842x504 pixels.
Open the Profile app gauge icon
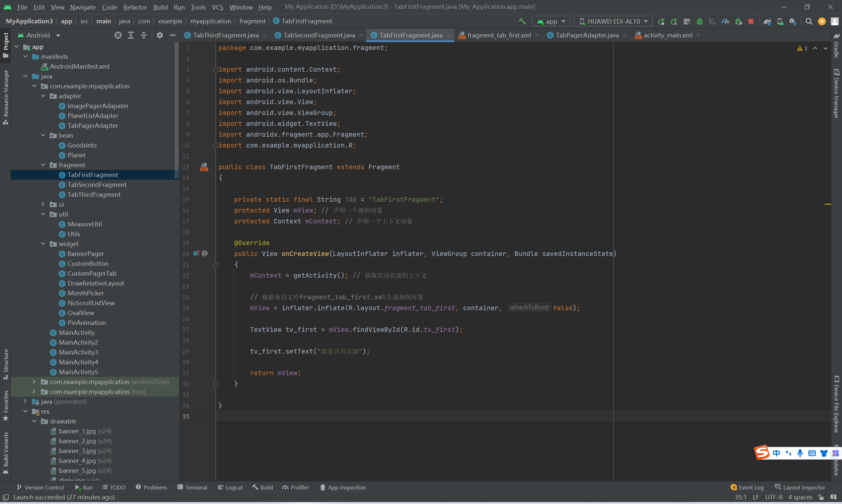(x=726, y=21)
